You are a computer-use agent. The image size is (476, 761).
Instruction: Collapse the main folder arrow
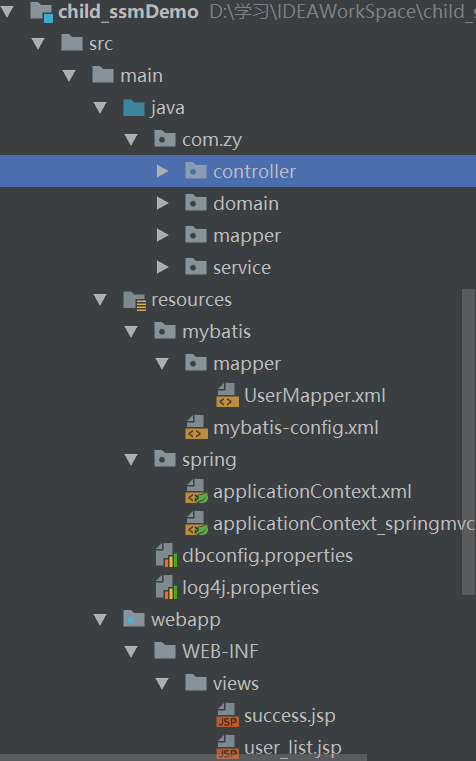point(69,76)
